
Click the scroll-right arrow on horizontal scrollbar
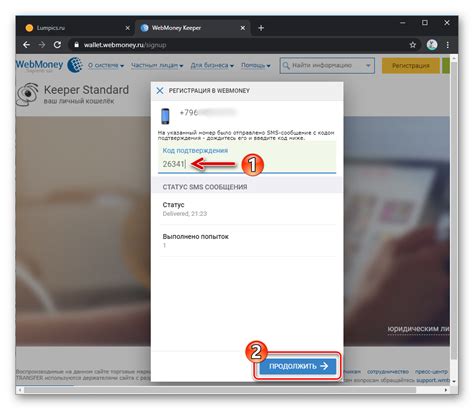coord(446,390)
